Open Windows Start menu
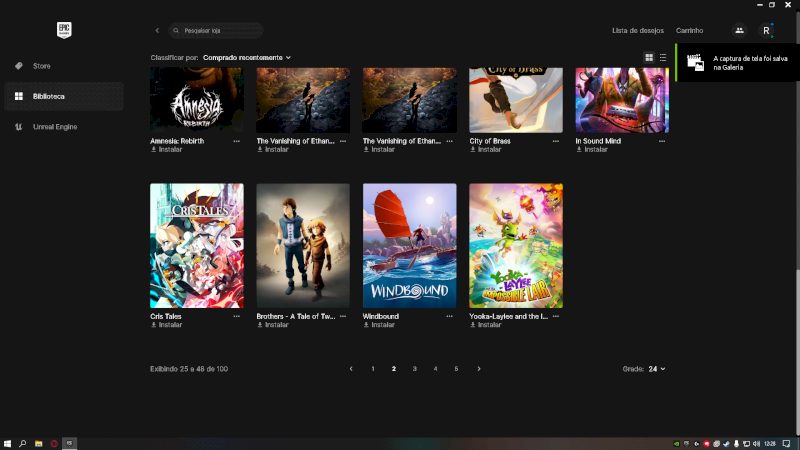Viewport: 800px width, 450px height. 7,443
